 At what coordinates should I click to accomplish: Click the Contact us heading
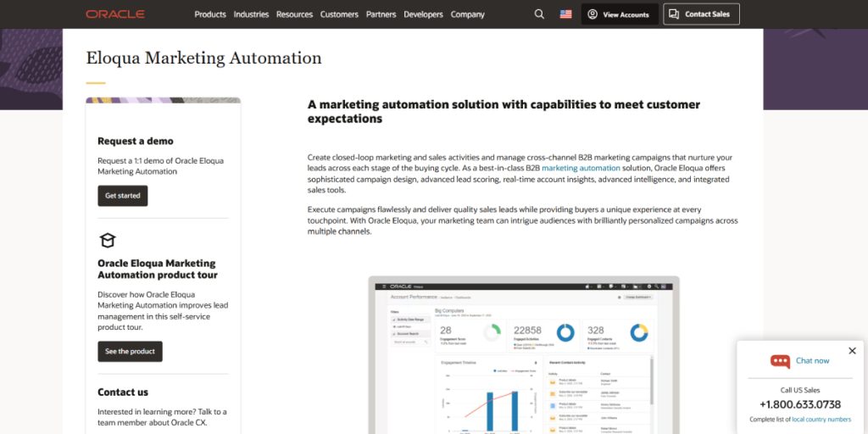tap(123, 392)
